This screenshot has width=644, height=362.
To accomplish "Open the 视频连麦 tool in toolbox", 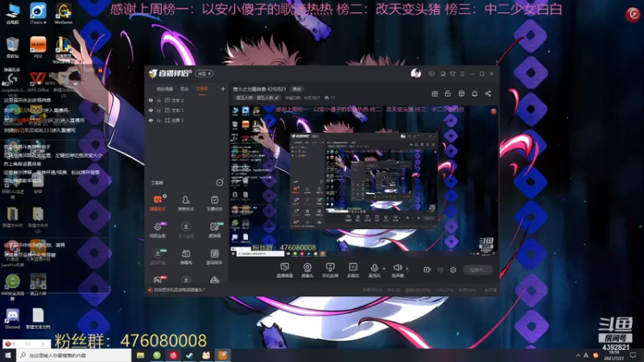I will click(x=157, y=230).
